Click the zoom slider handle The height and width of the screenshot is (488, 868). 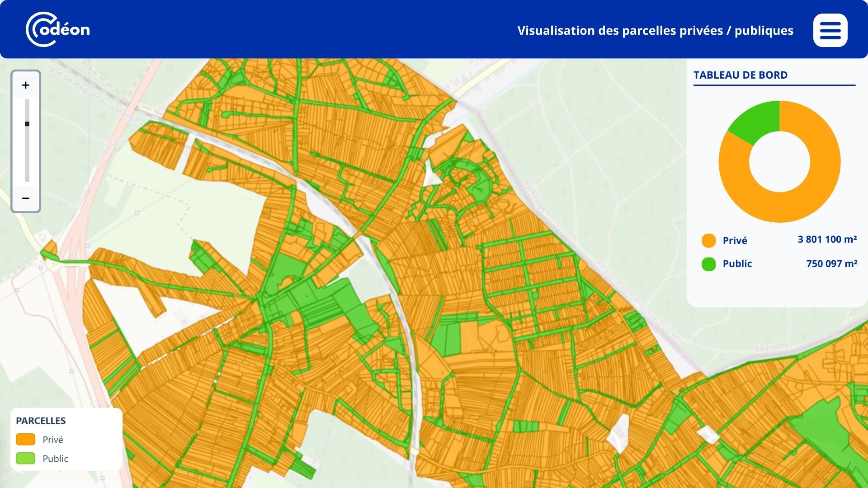tap(27, 124)
